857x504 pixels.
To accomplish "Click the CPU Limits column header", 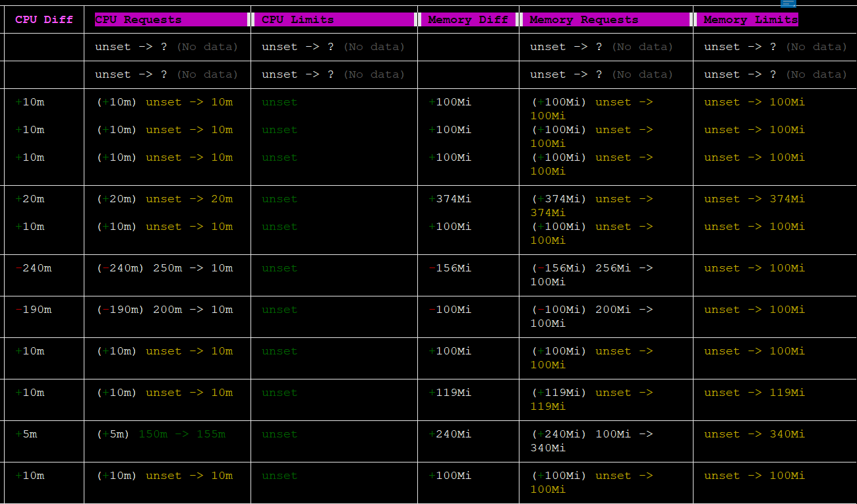I will [x=298, y=20].
